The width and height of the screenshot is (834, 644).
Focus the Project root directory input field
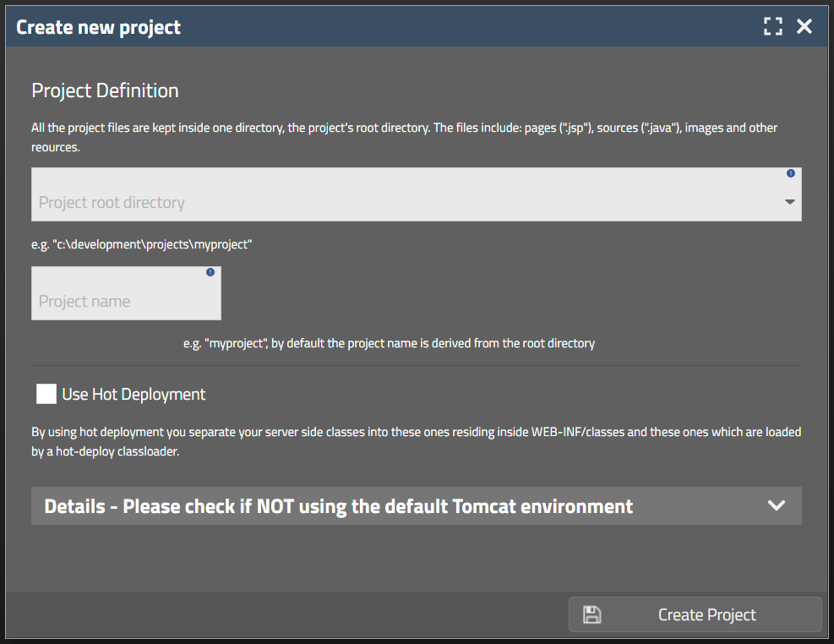(406, 202)
